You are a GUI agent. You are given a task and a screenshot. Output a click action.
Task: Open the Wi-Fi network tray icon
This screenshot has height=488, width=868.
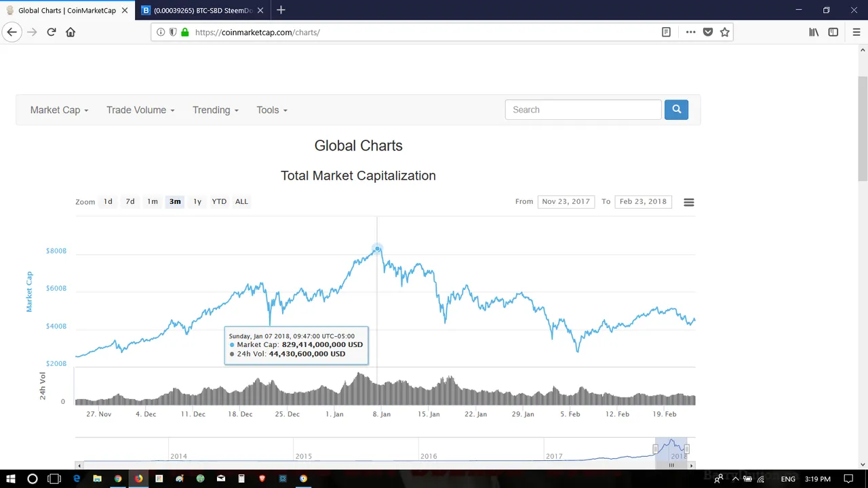coord(759,479)
